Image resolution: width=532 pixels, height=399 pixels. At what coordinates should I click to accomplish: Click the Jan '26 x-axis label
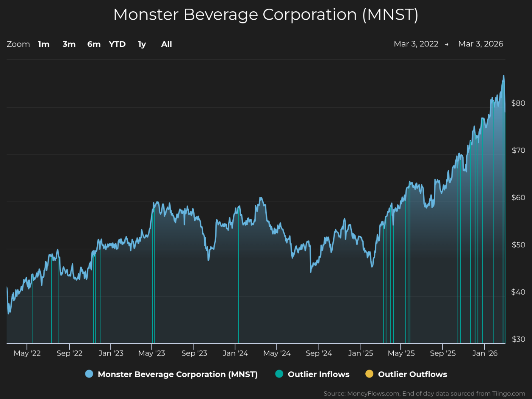(485, 353)
